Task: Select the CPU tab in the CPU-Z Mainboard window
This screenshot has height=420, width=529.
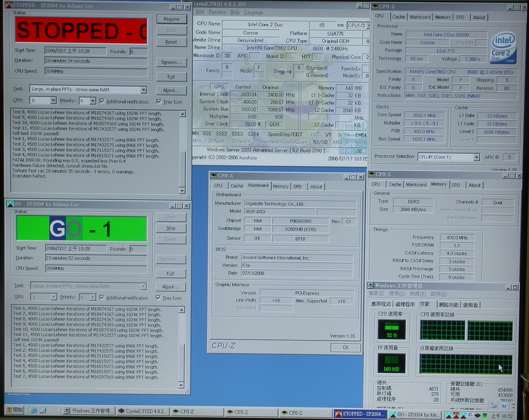Action: pyautogui.click(x=218, y=186)
